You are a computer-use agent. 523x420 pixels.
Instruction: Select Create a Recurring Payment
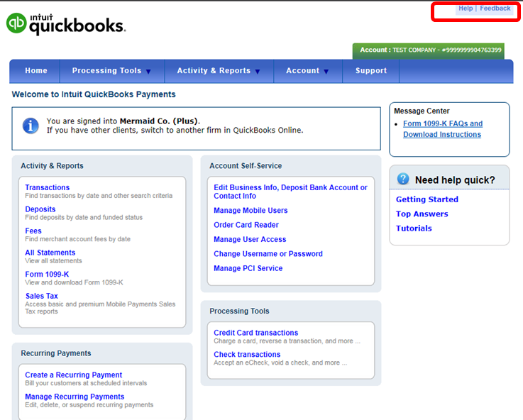pyautogui.click(x=74, y=375)
